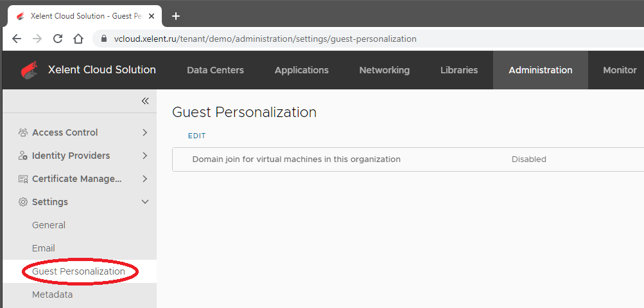Click the Certificate Management icon
Viewport: 644px width, 308px height.
[x=23, y=179]
